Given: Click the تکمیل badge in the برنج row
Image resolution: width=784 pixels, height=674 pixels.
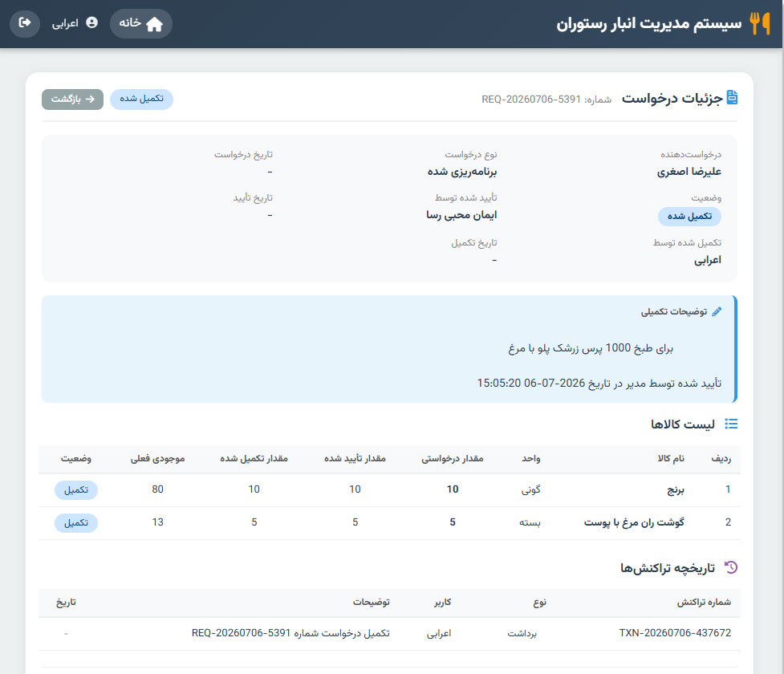Looking at the screenshot, I should [76, 490].
